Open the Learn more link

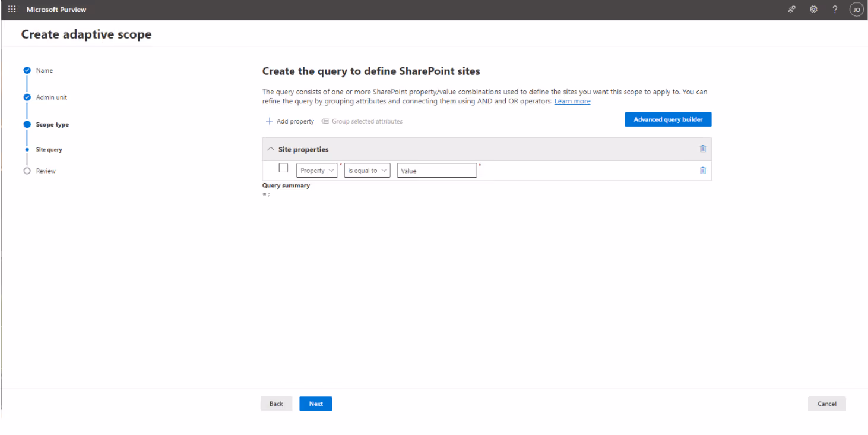(x=572, y=102)
